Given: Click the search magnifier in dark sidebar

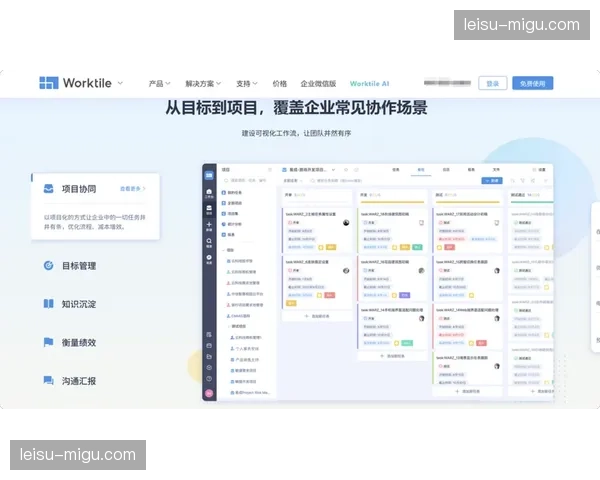Looking at the screenshot, I should (209, 242).
